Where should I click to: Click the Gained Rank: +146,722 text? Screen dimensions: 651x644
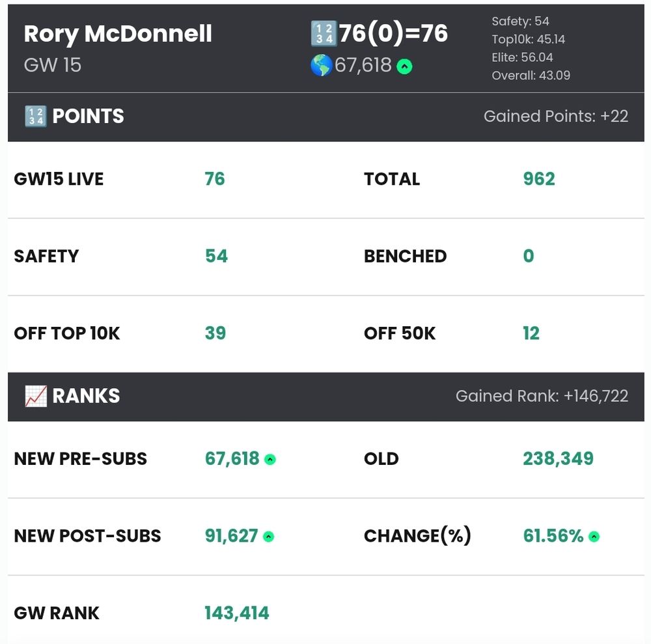542,396
